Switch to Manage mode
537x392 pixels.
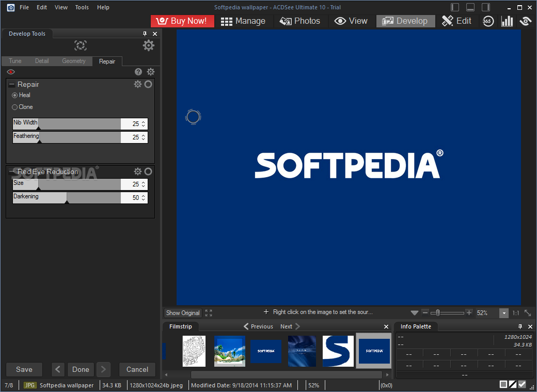[243, 21]
